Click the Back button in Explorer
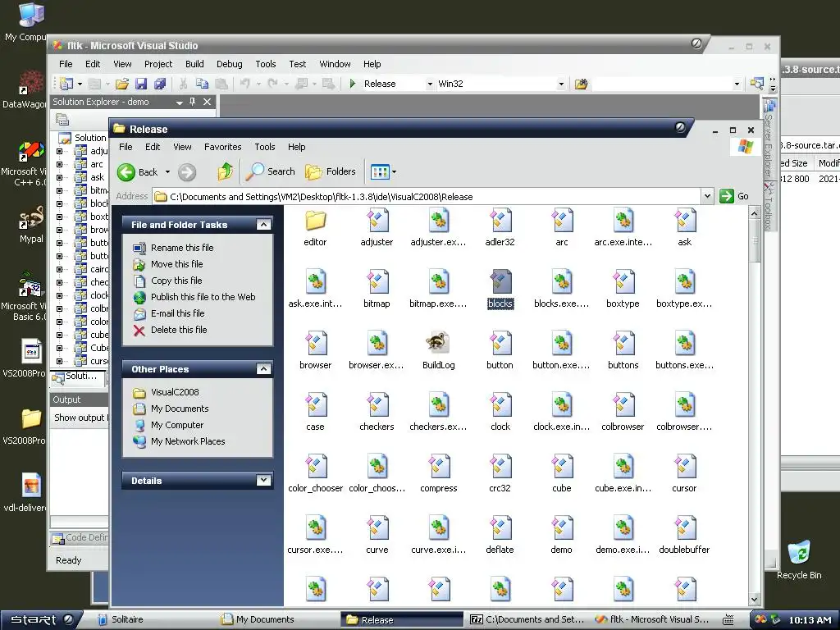 pyautogui.click(x=138, y=172)
